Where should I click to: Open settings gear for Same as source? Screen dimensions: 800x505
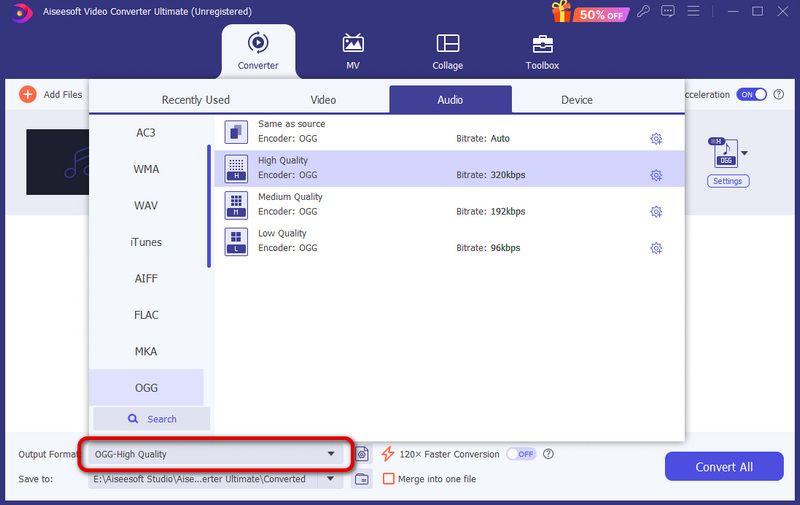656,139
